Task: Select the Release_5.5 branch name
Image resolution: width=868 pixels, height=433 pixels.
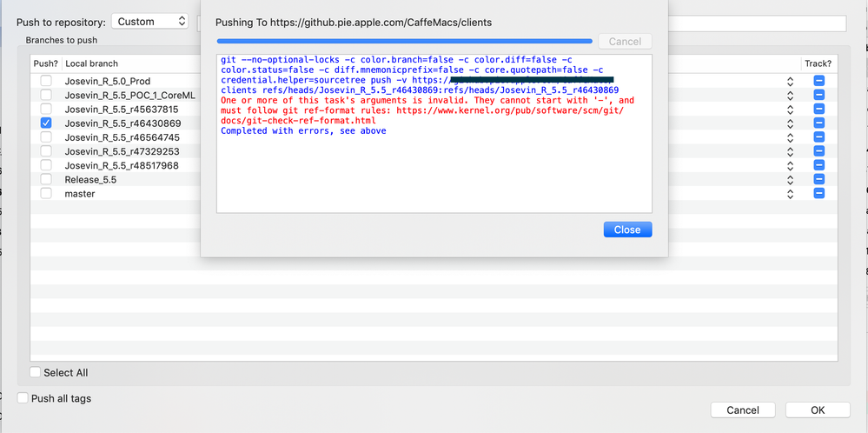Action: 90,179
